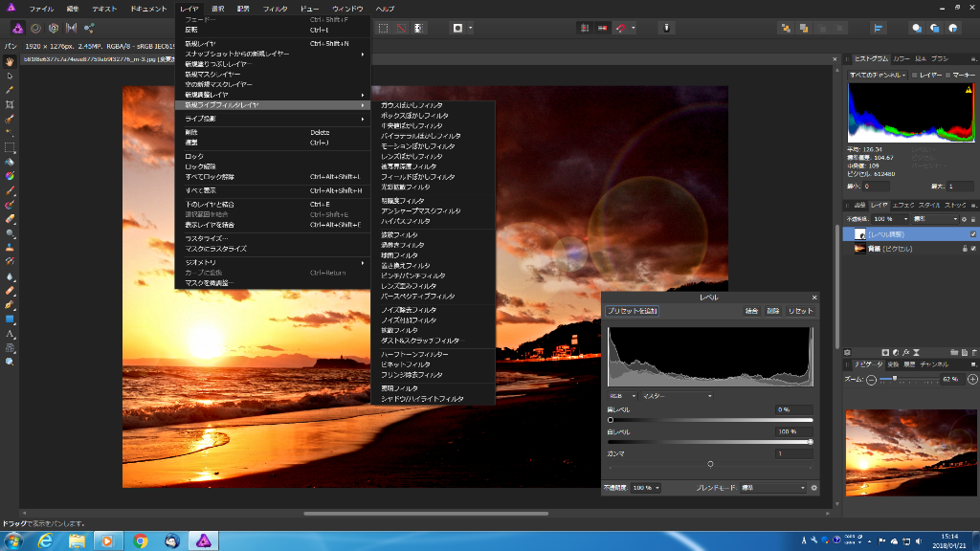Toggle visibility checkbox of the Background pixel layer
The image size is (980, 551).
tap(972, 249)
